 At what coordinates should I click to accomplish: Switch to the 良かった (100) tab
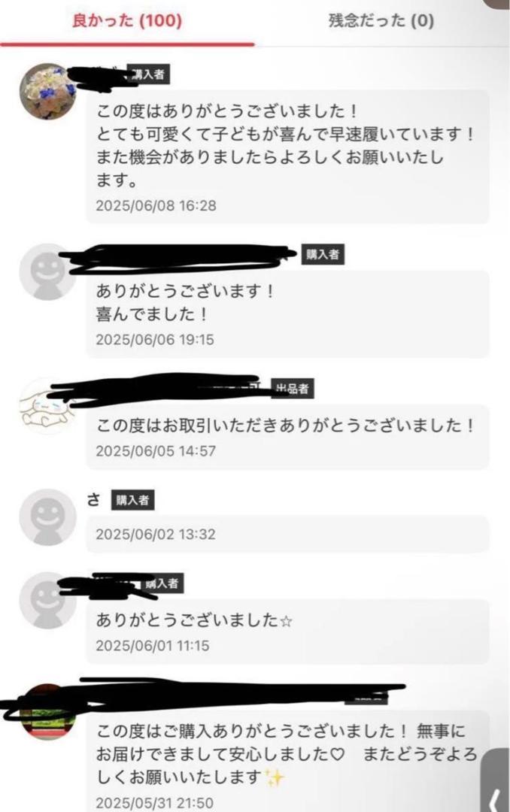coord(127,21)
